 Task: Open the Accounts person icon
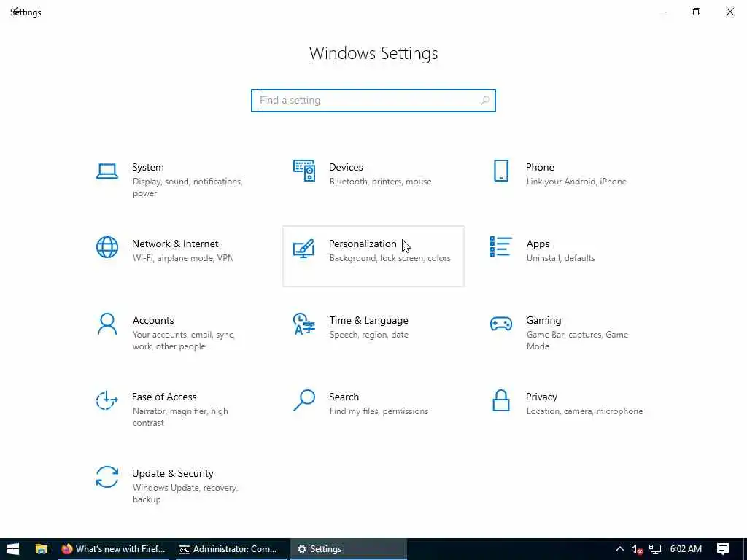(107, 324)
